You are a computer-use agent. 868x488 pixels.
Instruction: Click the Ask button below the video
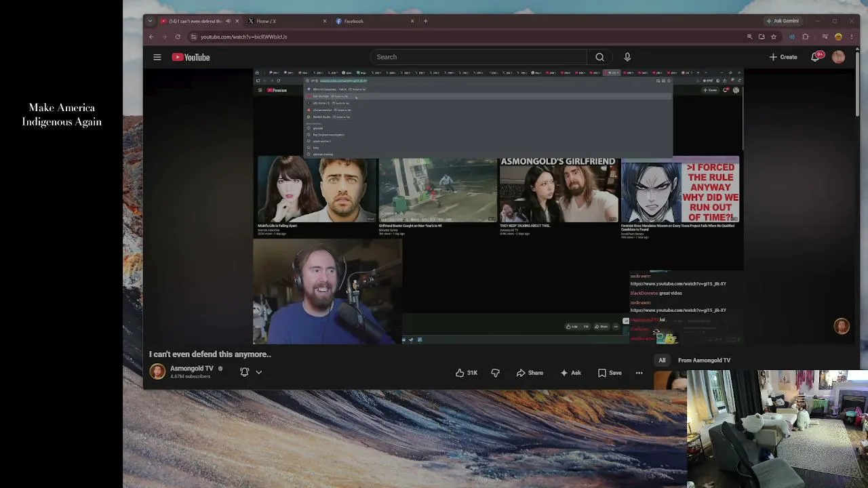coord(570,373)
